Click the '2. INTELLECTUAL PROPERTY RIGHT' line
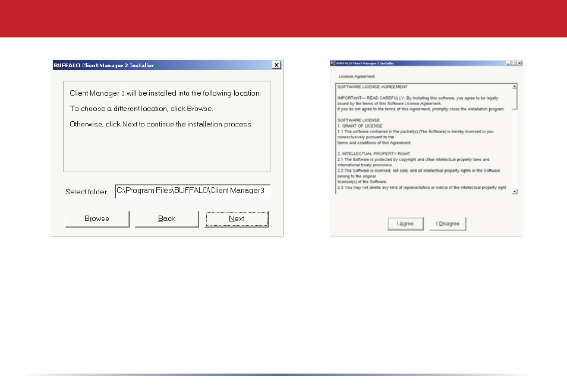Screen dimensions: 567x392 (x=373, y=154)
